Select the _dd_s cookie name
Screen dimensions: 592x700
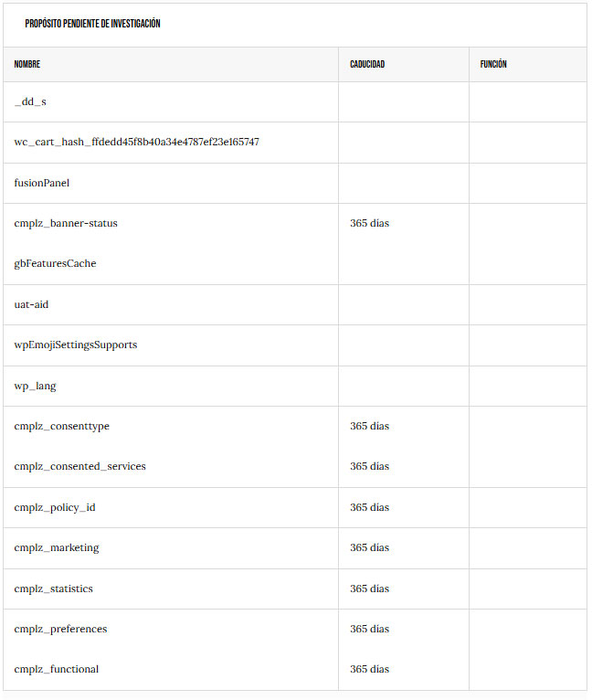(x=30, y=101)
